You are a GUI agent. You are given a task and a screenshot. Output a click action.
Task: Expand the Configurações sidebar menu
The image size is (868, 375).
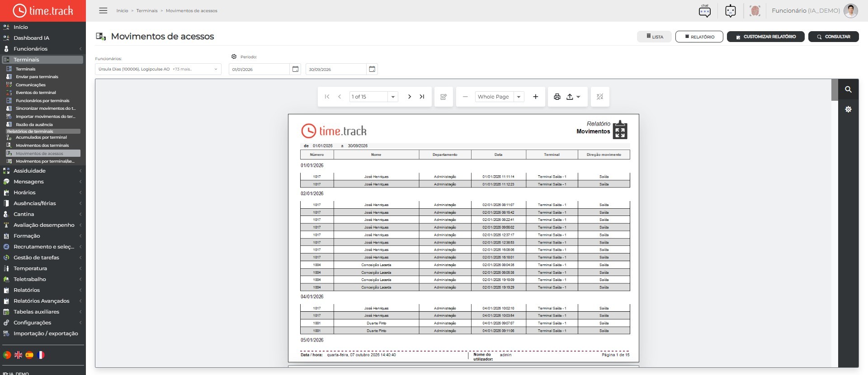[43, 323]
